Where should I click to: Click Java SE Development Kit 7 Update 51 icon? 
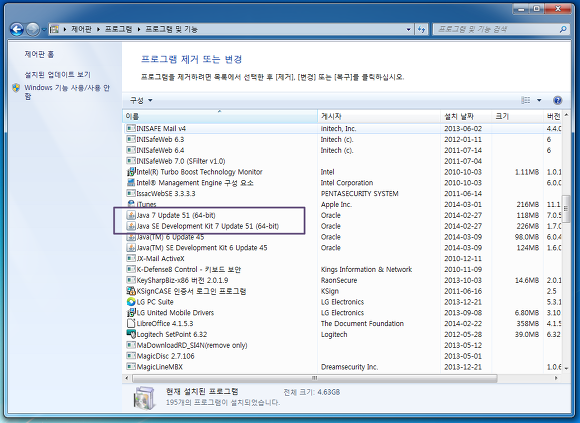131,226
